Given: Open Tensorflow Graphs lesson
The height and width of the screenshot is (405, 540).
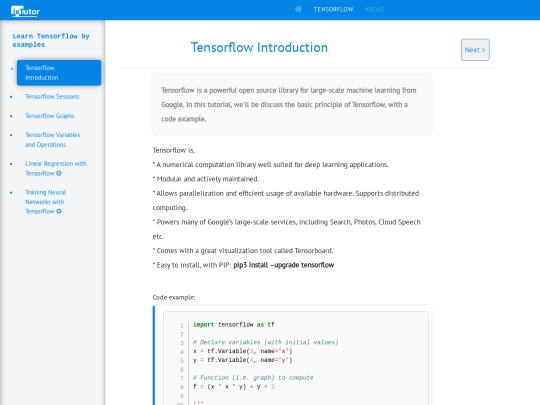Looking at the screenshot, I should (50, 116).
